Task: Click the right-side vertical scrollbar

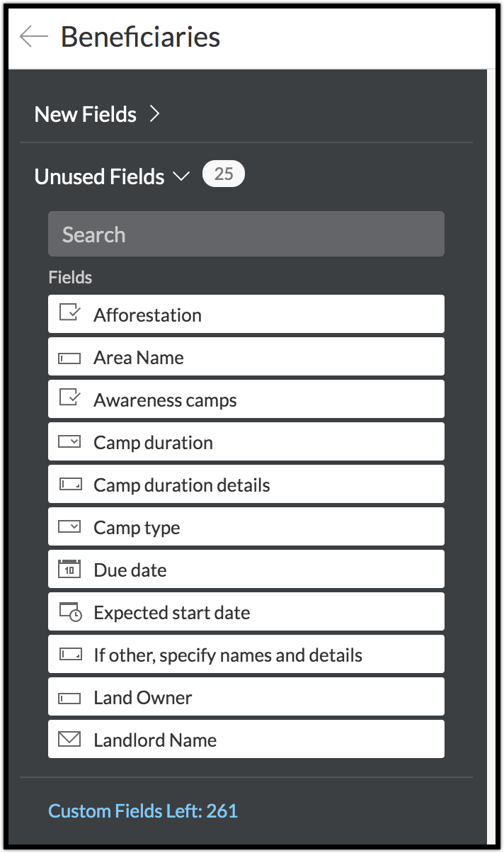Action: pyautogui.click(x=491, y=453)
